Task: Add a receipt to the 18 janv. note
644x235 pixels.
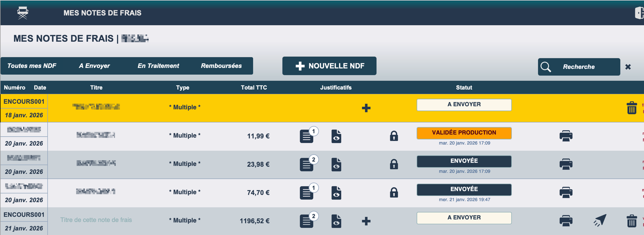Action: pyautogui.click(x=366, y=108)
